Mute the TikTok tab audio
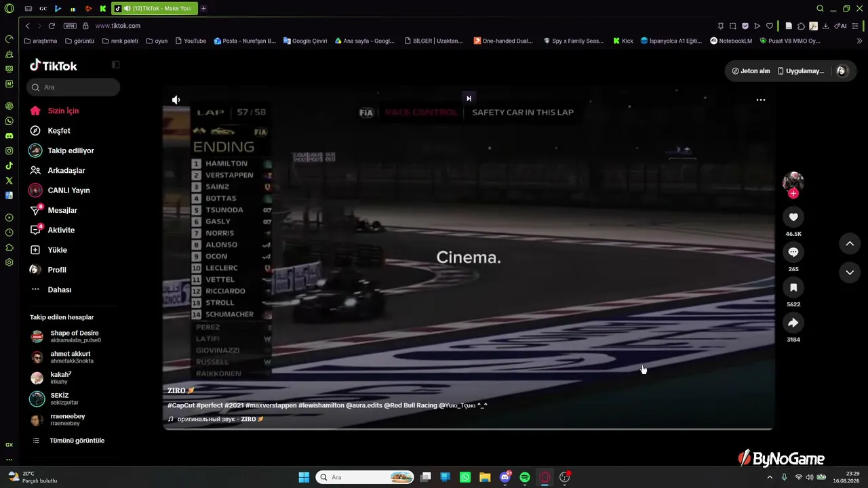Image resolution: width=868 pixels, height=488 pixels. click(127, 9)
